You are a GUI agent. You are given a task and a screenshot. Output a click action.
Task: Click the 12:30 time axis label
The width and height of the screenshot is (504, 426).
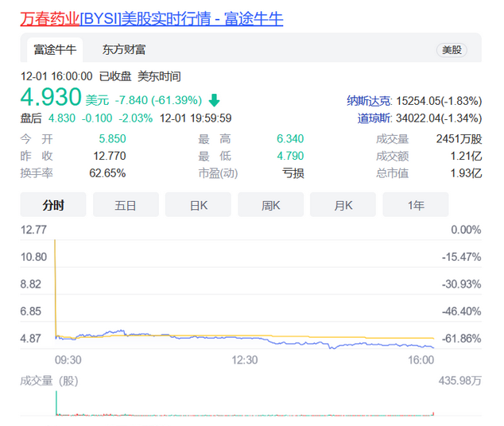click(244, 360)
